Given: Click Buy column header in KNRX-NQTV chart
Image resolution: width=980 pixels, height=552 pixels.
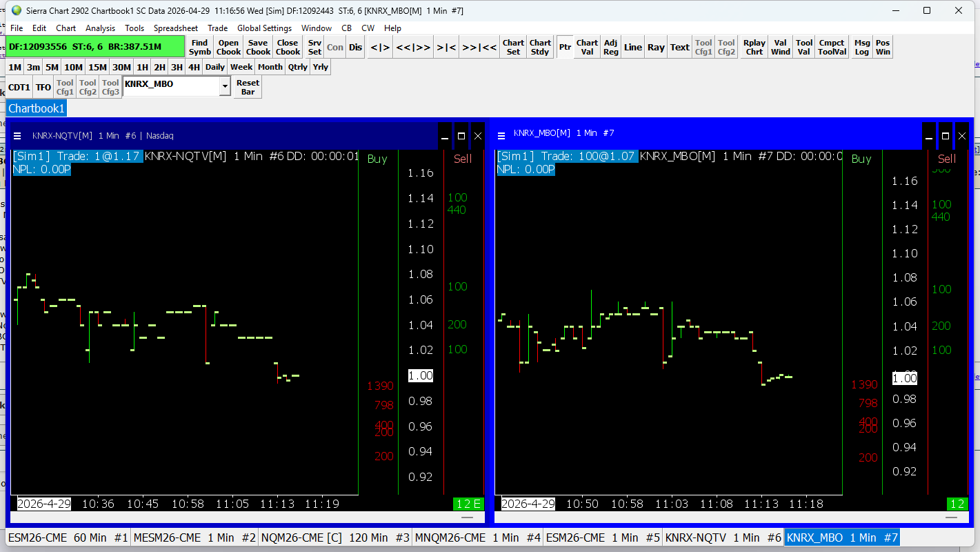Looking at the screenshot, I should coord(377,159).
